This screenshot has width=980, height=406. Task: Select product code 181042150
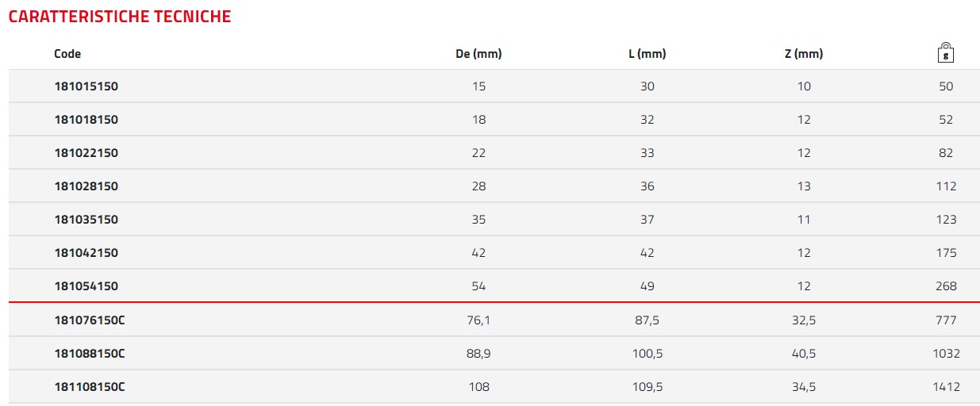86,253
